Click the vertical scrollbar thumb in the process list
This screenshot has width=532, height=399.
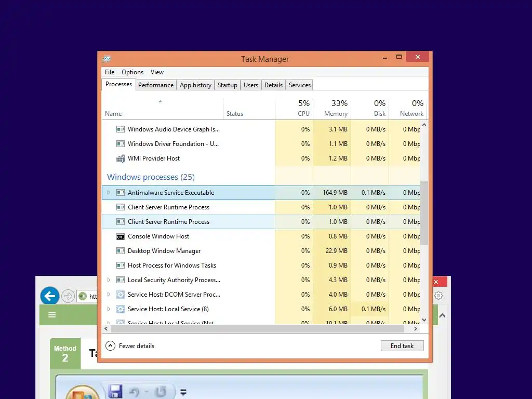point(424,213)
